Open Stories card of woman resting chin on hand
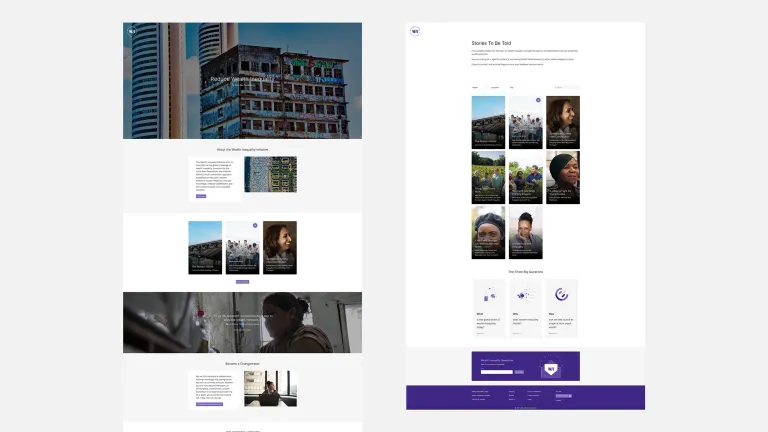Viewport: 768px width, 432px height. pyautogui.click(x=526, y=232)
